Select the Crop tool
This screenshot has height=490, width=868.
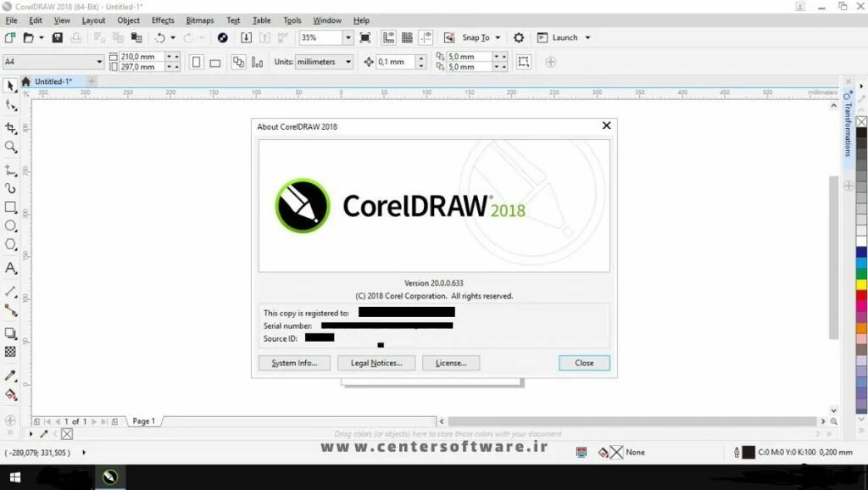click(10, 128)
